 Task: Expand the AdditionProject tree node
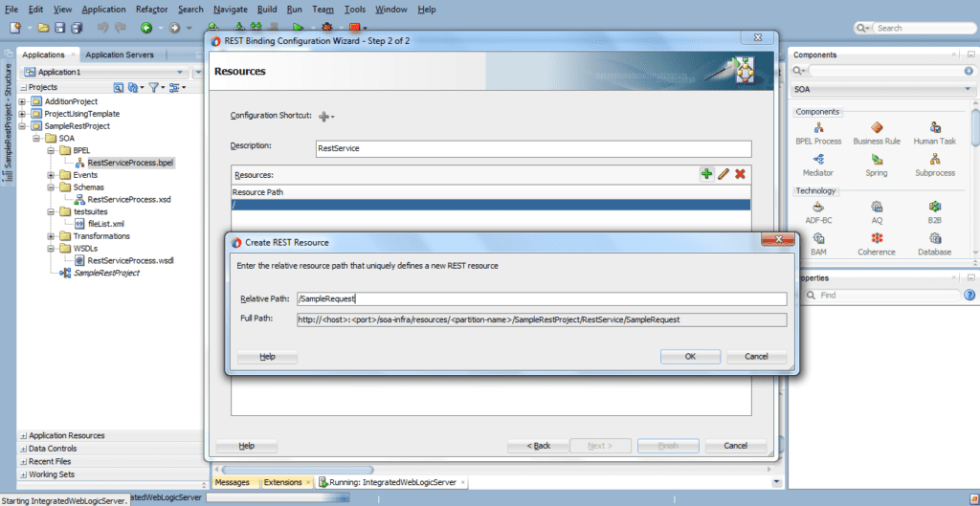[x=23, y=101]
